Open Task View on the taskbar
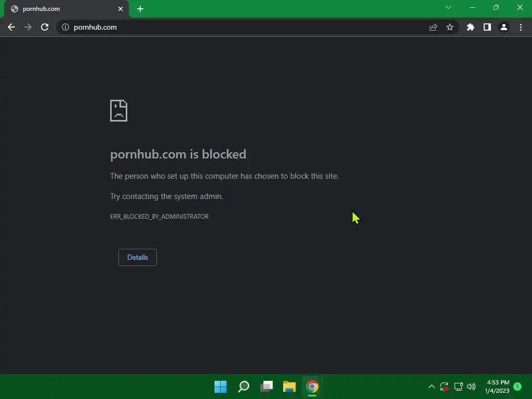This screenshot has height=399, width=532. (267, 387)
